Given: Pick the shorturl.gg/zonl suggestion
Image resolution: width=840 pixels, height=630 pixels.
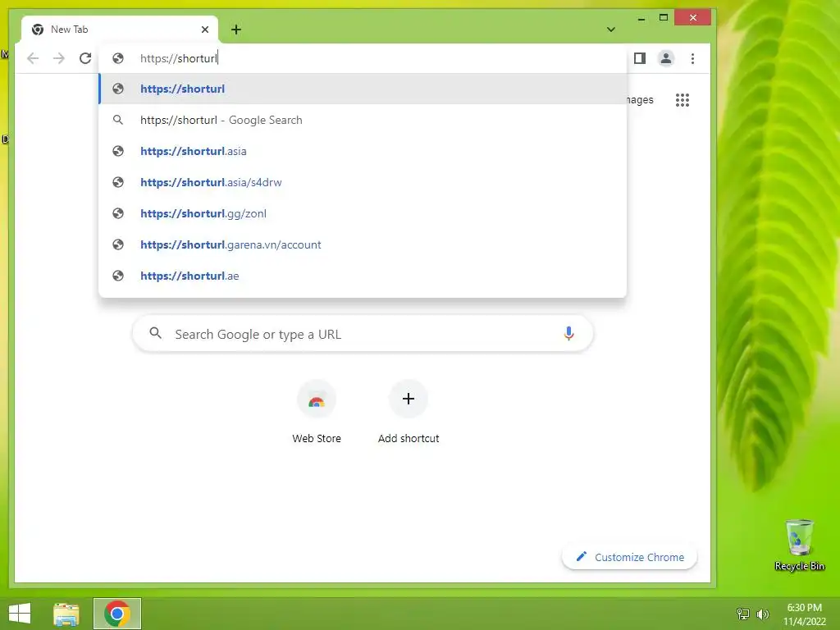Looking at the screenshot, I should (x=363, y=213).
